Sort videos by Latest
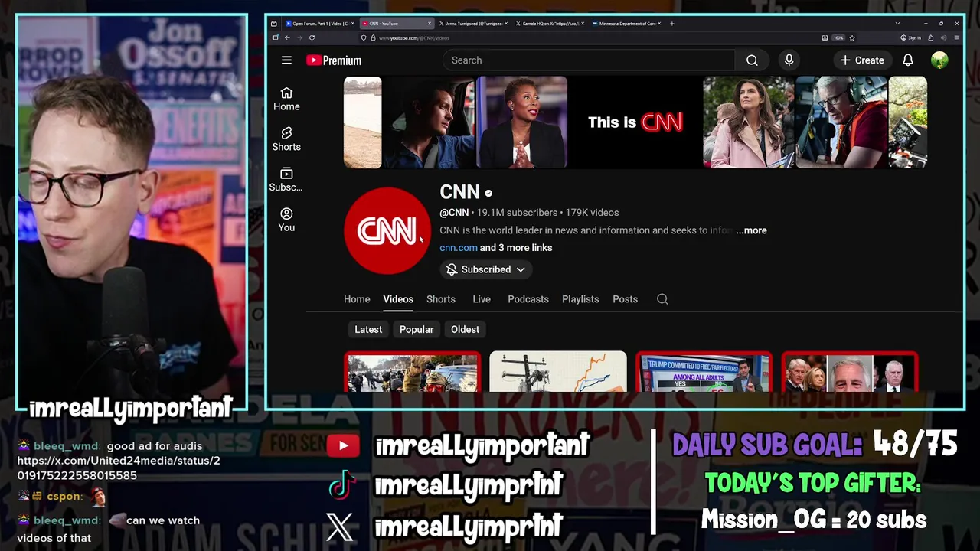 [368, 329]
